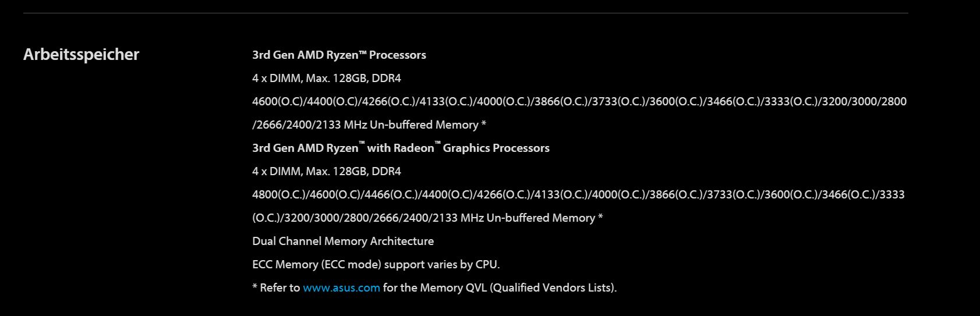This screenshot has height=316, width=980.
Task: Click 4266(O.C.) in the first Ryzen speed list
Action: (x=387, y=101)
